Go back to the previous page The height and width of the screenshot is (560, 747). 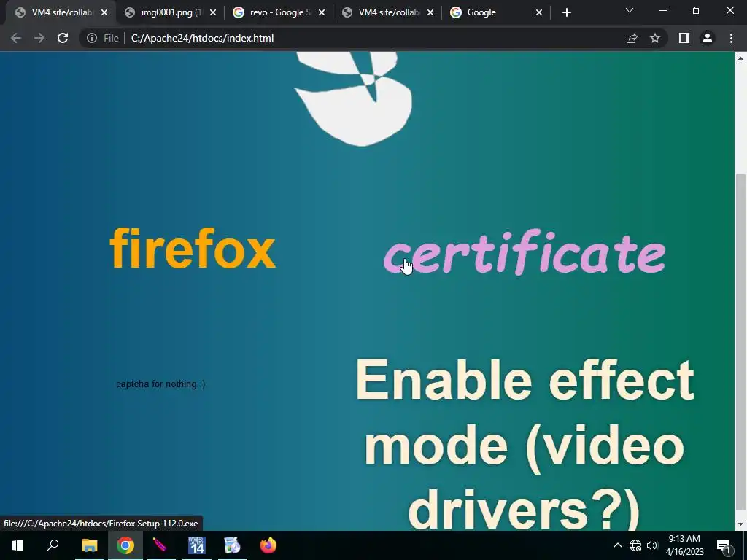click(16, 38)
